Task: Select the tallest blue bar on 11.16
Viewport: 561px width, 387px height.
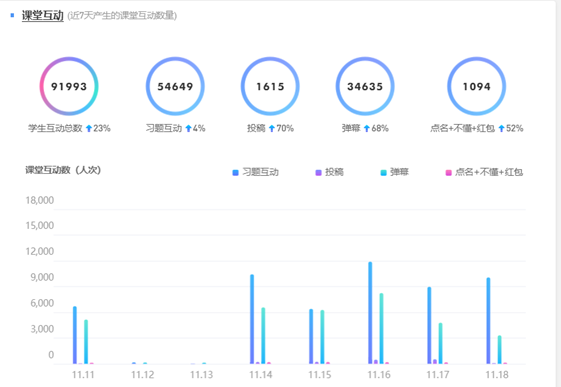Action: pos(370,313)
